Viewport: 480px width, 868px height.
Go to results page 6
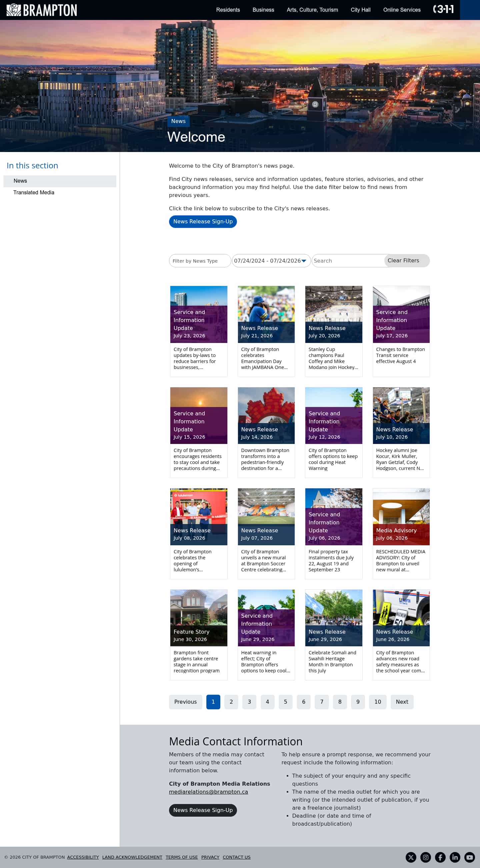[303, 702]
